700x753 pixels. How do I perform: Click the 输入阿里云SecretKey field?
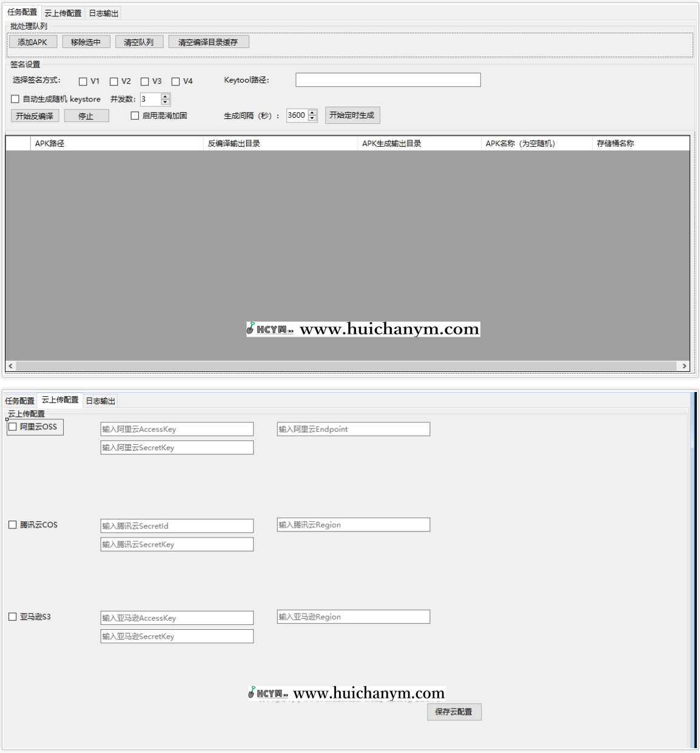pos(177,447)
